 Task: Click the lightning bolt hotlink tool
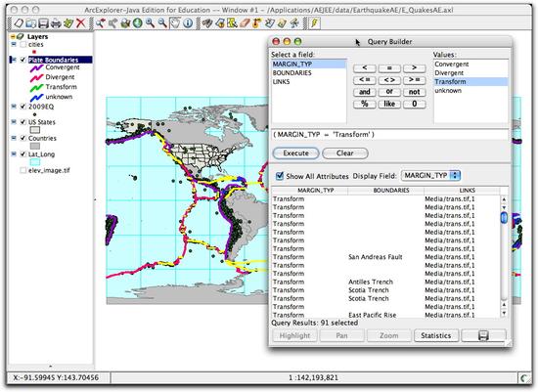314,23
